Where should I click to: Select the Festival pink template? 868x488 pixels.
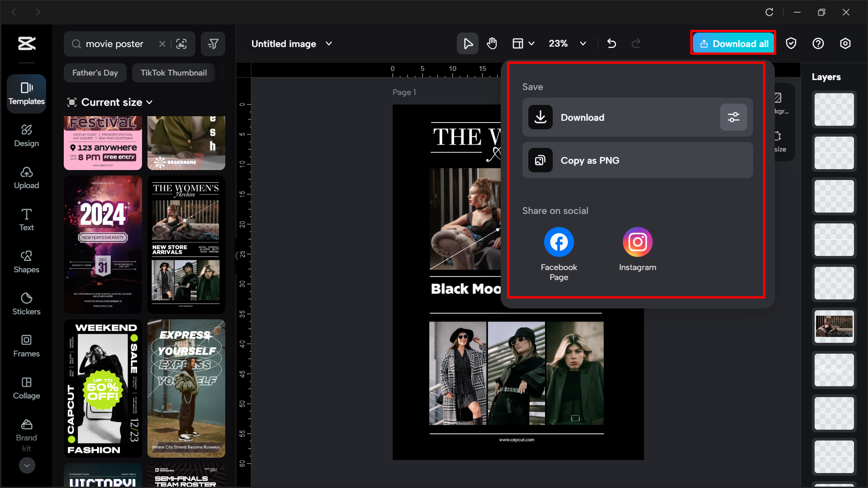click(x=103, y=143)
